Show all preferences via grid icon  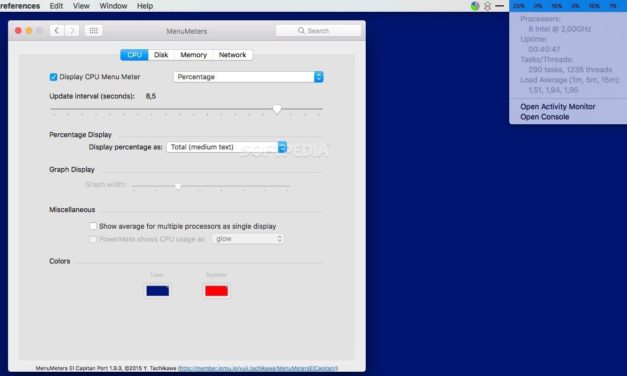(x=94, y=31)
